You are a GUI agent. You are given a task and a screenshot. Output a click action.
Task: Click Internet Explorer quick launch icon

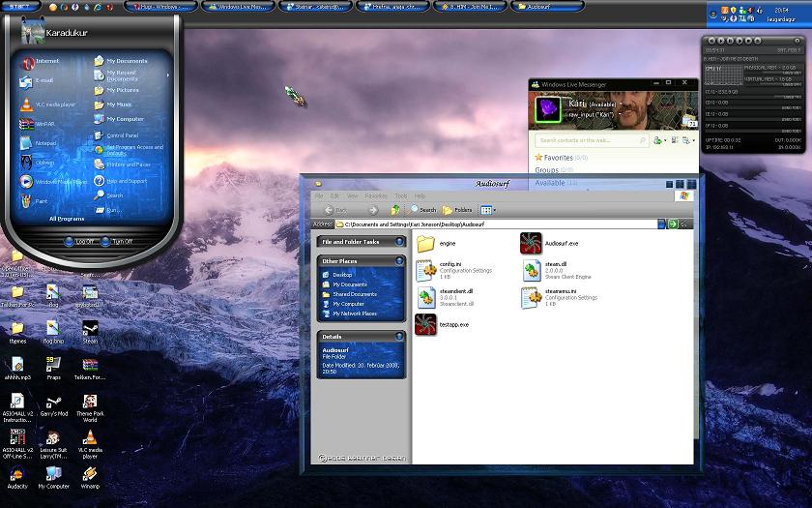[97, 8]
